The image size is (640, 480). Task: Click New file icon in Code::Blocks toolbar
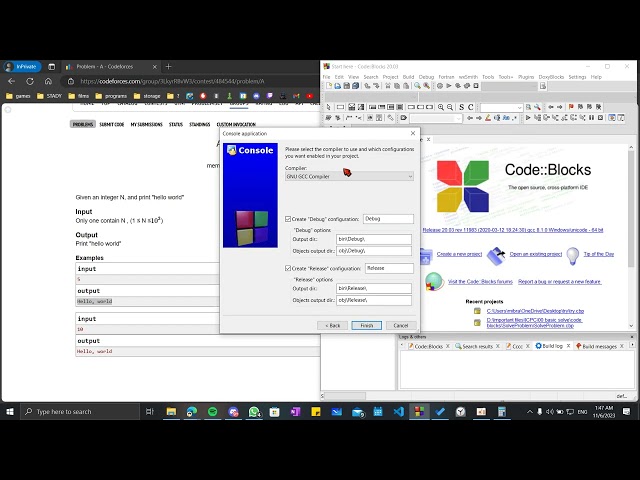click(329, 86)
